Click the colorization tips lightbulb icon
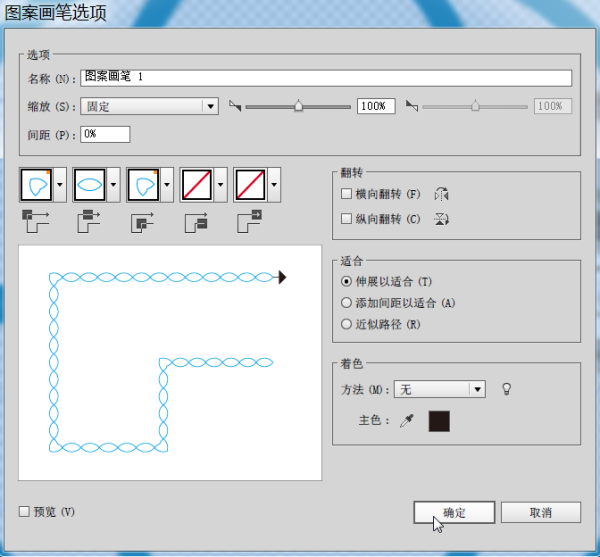Image resolution: width=600 pixels, height=557 pixels. pos(507,389)
